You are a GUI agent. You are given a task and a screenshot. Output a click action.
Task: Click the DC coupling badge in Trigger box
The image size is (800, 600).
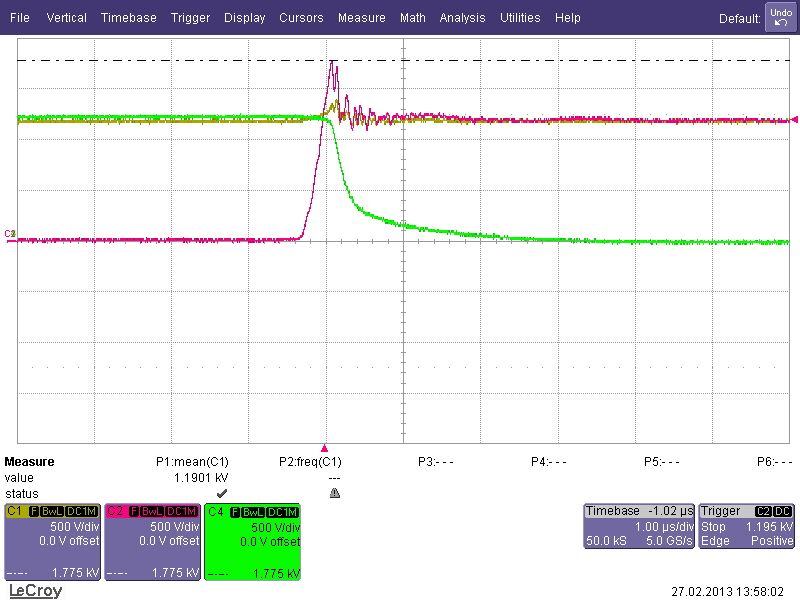coord(782,511)
